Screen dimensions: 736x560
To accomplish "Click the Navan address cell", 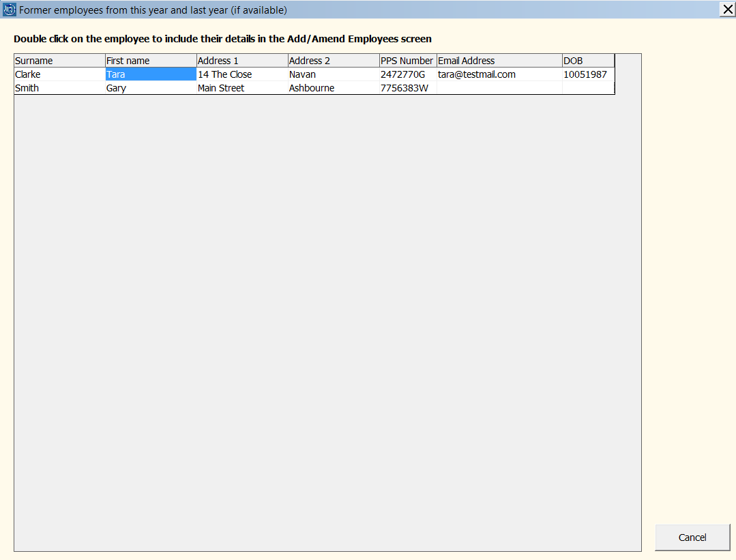I will tap(334, 74).
